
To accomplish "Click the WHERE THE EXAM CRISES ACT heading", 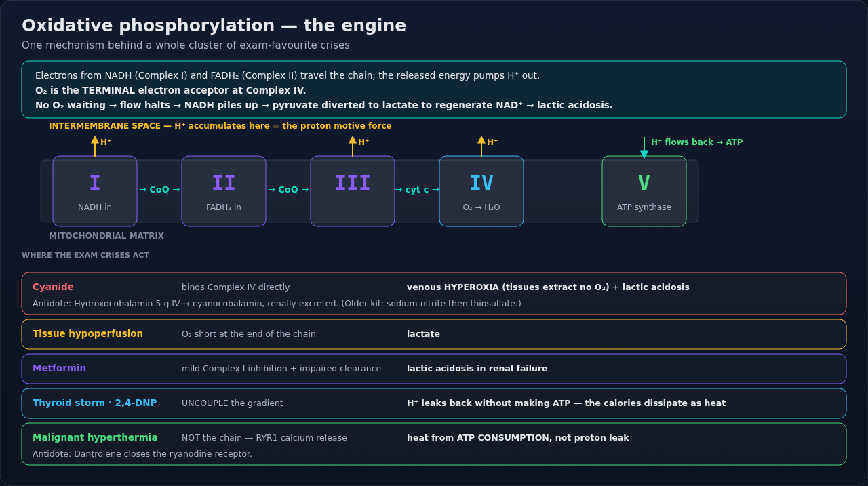I will [x=85, y=256].
